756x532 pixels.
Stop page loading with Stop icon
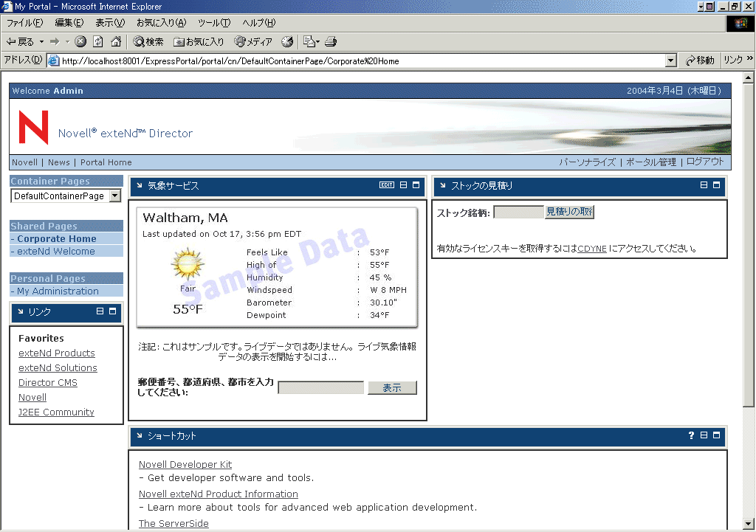point(80,42)
